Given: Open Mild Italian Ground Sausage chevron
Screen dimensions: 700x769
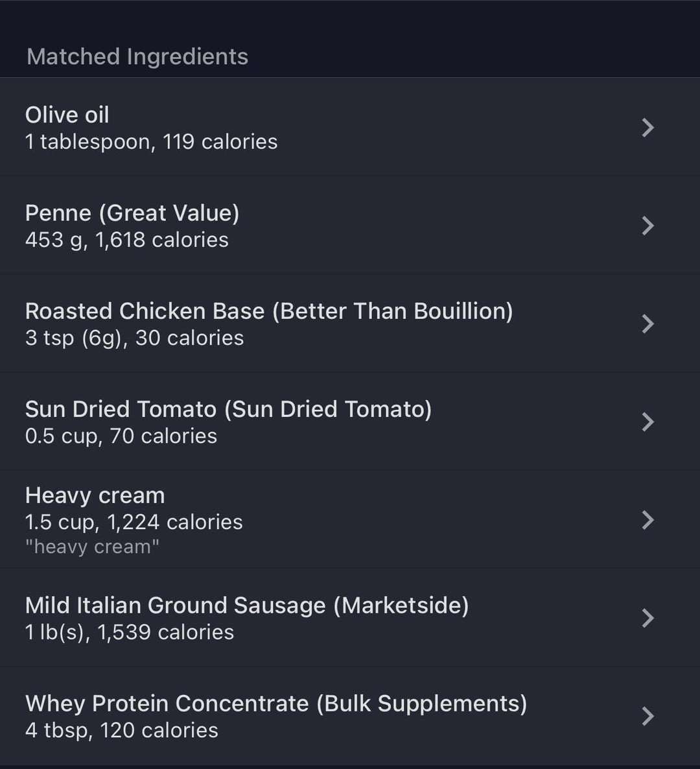Looking at the screenshot, I should coord(648,618).
